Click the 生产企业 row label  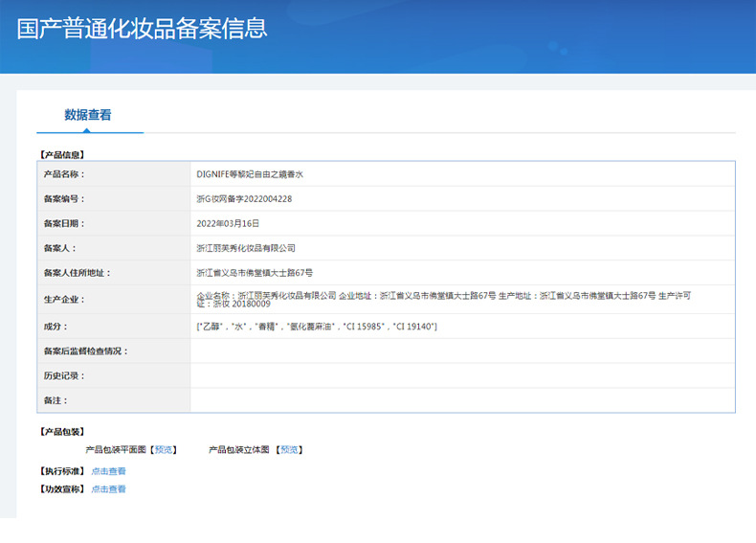(64, 299)
